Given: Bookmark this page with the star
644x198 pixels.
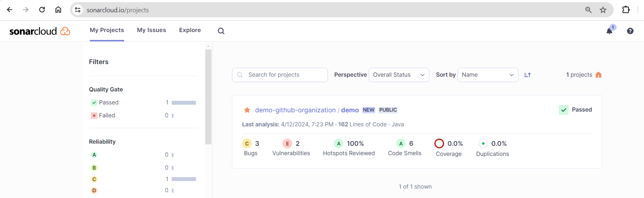Looking at the screenshot, I should click(603, 10).
